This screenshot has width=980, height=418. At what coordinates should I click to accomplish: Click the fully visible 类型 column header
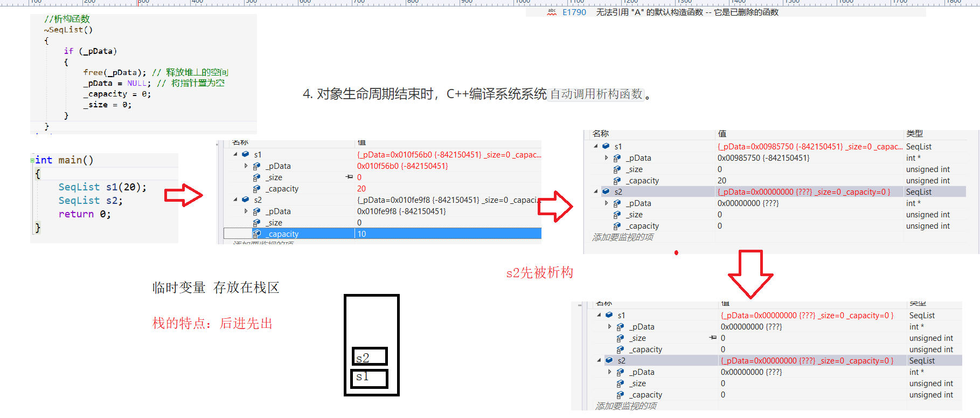click(x=915, y=134)
